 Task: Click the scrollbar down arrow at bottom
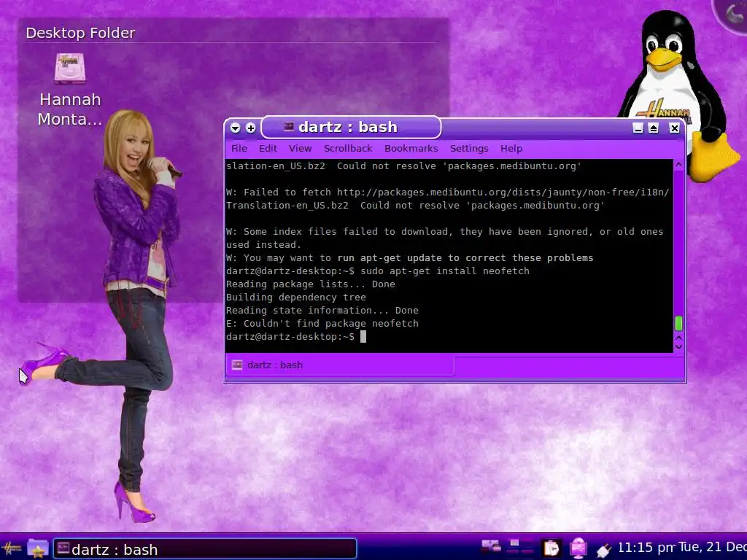pyautogui.click(x=679, y=347)
